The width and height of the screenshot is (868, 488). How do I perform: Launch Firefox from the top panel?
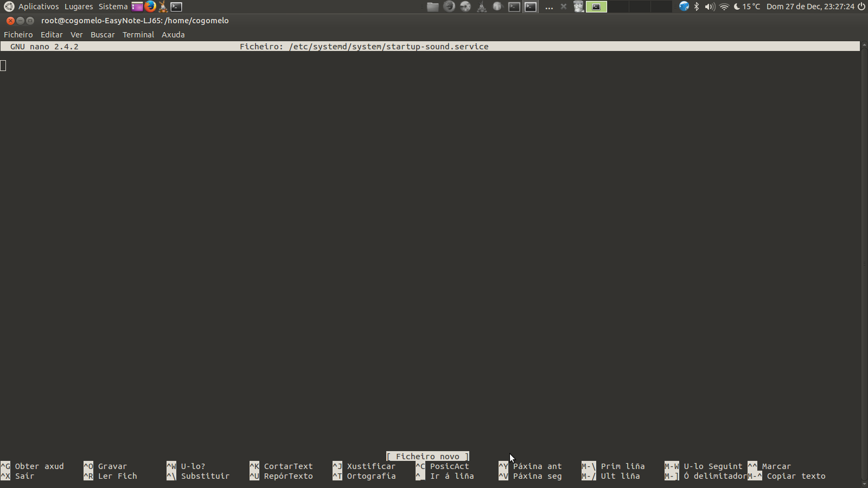(x=150, y=7)
